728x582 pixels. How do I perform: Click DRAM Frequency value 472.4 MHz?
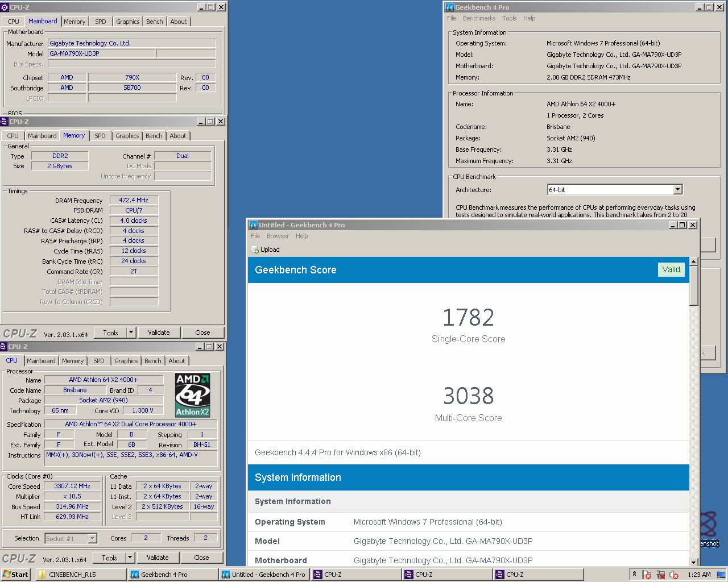(134, 200)
